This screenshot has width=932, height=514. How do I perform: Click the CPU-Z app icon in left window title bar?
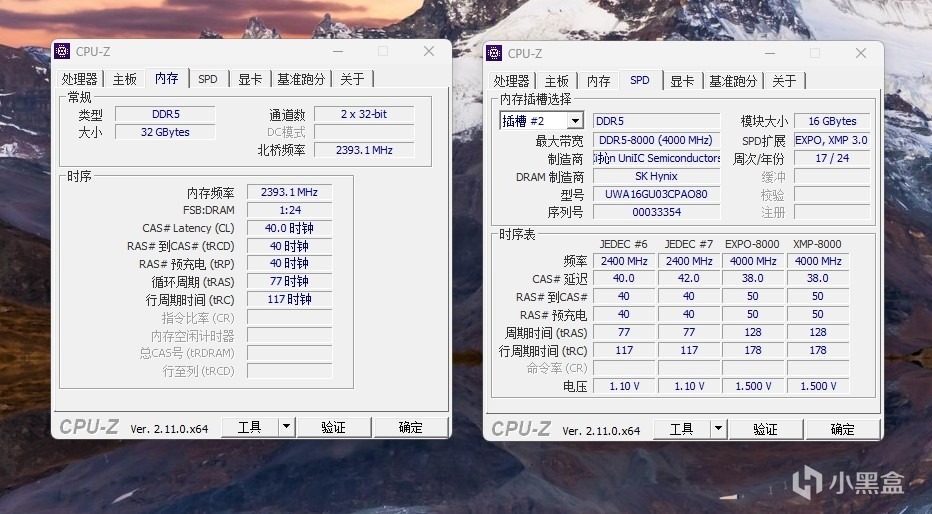(62, 52)
